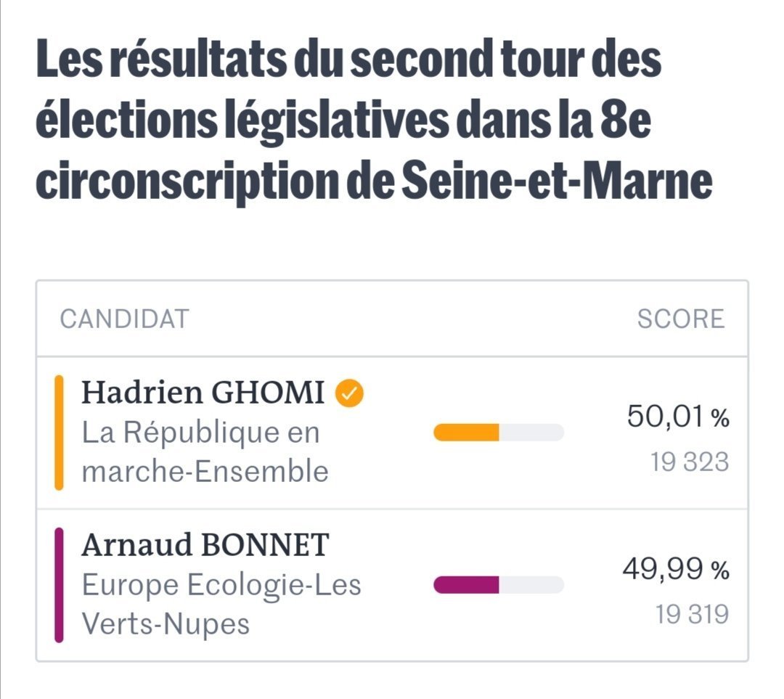Click the purple filled part of Bonnet's score bar

pyautogui.click(x=466, y=585)
